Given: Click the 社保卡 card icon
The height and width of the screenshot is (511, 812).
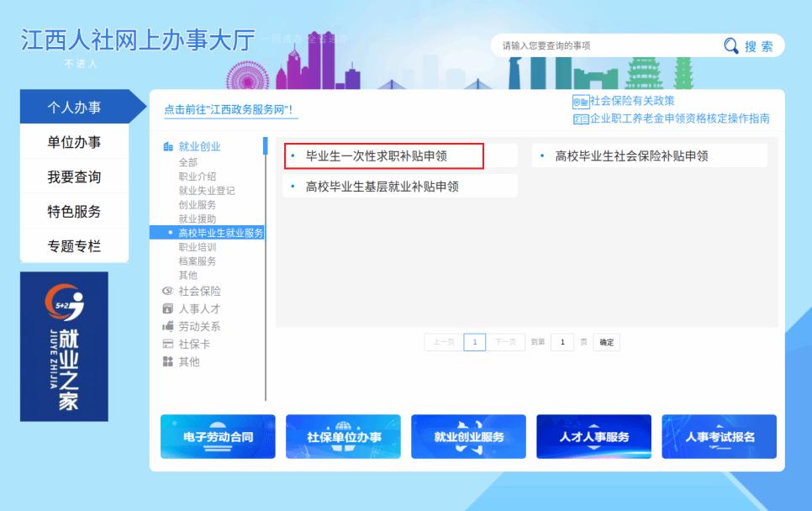Looking at the screenshot, I should click(x=168, y=344).
